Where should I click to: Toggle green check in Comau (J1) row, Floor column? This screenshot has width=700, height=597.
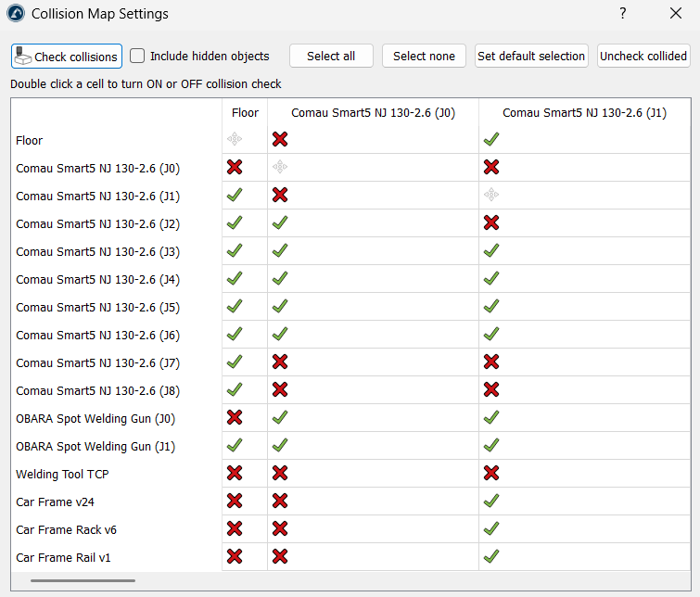(235, 195)
